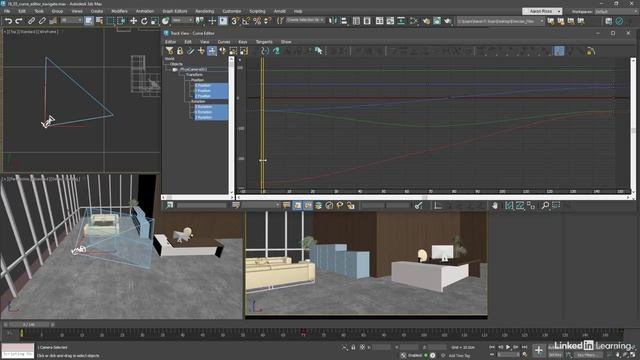640x360 pixels.
Task: Click the main timeline time slider handle
Action: tap(29, 324)
